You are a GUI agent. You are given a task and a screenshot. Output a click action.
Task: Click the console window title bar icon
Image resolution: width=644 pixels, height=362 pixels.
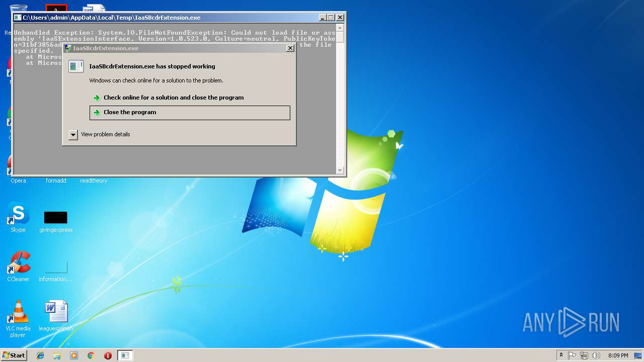point(18,18)
